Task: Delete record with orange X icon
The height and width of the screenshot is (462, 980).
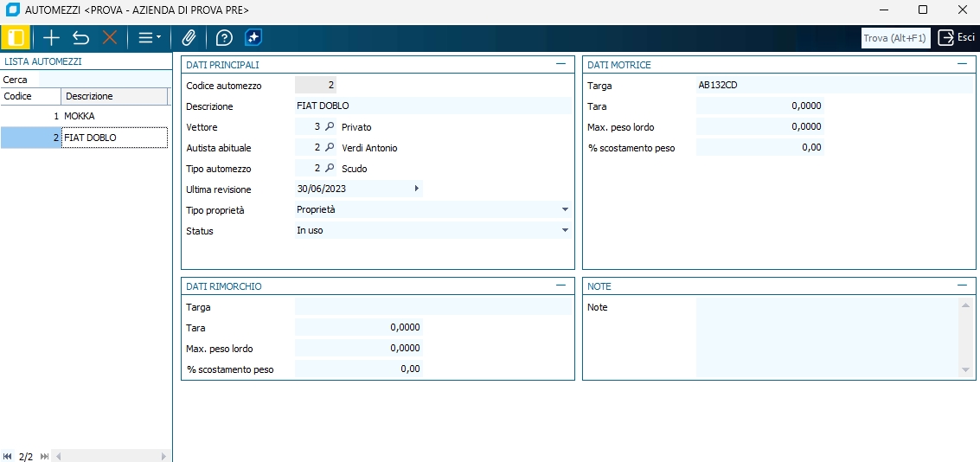Action: click(110, 38)
